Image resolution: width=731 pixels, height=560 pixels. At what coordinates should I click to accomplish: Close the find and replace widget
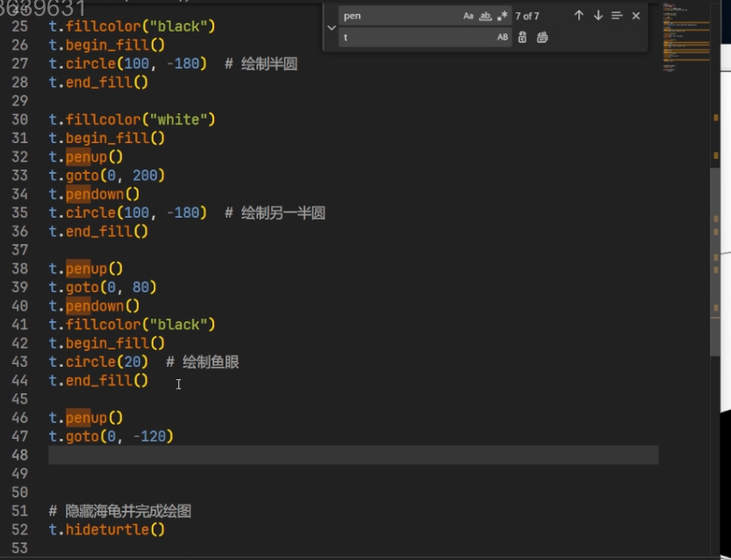[636, 16]
